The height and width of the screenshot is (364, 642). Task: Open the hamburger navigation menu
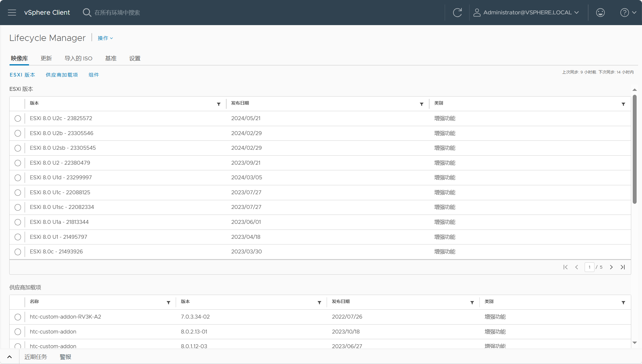(x=12, y=13)
